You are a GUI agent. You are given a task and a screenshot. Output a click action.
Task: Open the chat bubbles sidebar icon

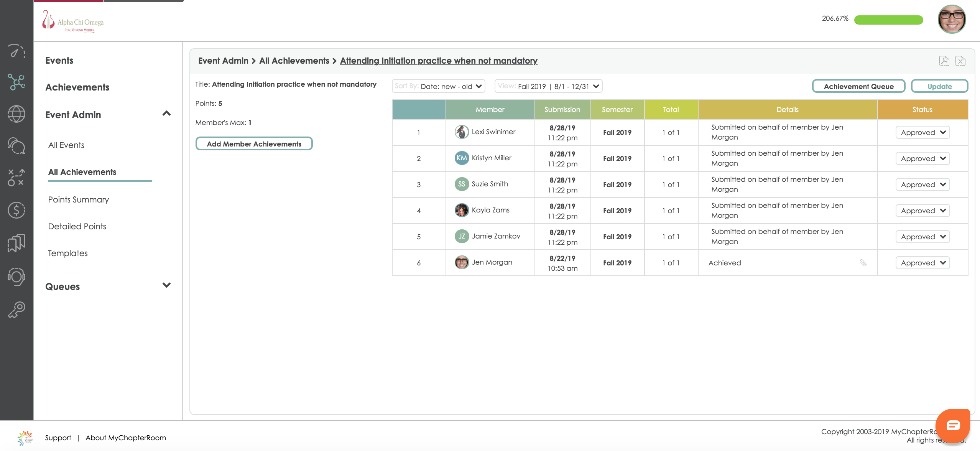(x=16, y=146)
